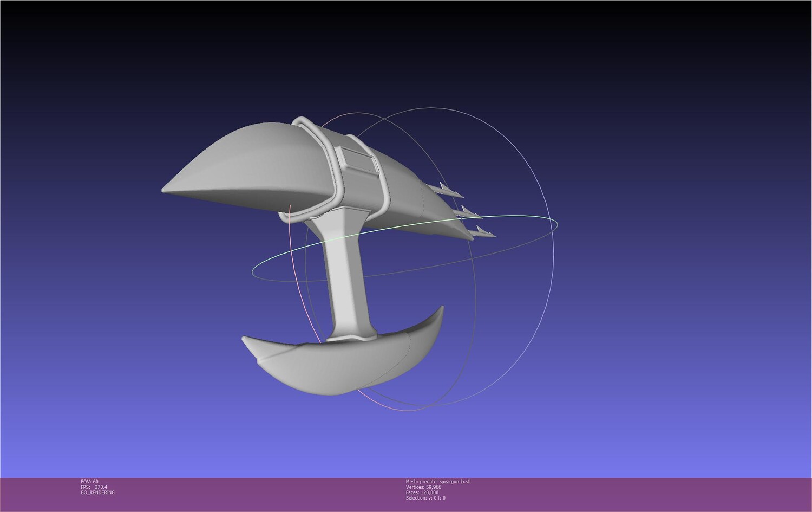Click the 'BO_RENDERING' status text
This screenshot has height=512, width=812.
(97, 492)
